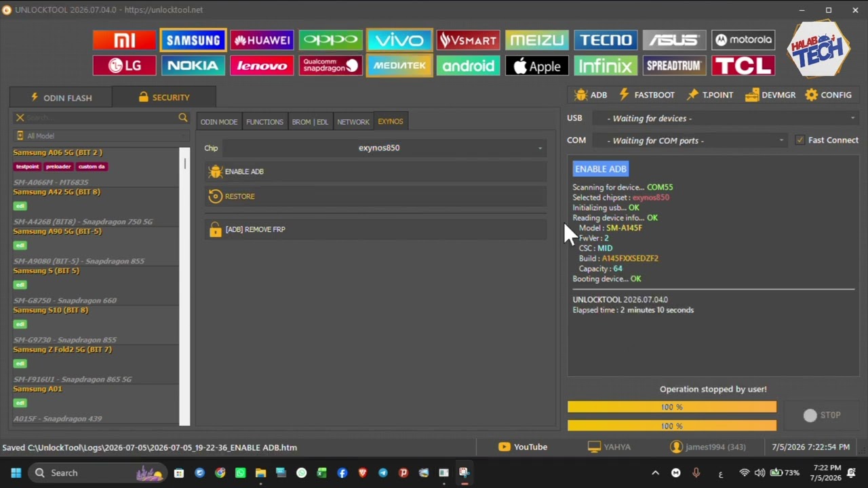Click the Spreadtrum chipset icon
This screenshot has height=488, width=868.
(674, 66)
